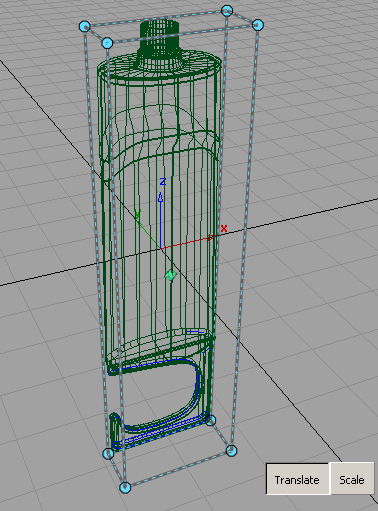Select the blue Z axis arrow handle

[161, 197]
